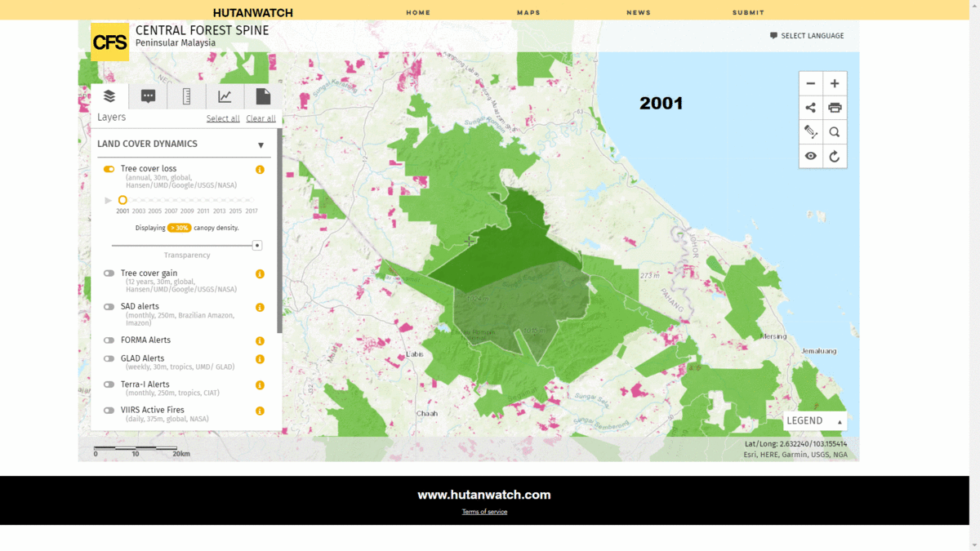980x551 pixels.
Task: Show info for Tree cover gain
Action: [x=260, y=274]
